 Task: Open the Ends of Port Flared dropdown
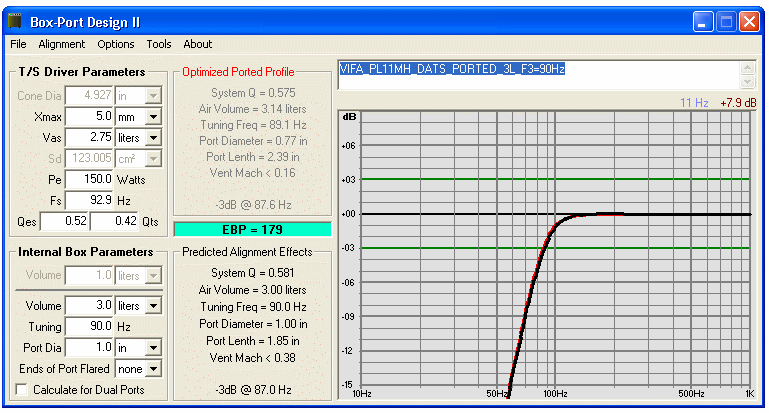pyautogui.click(x=154, y=369)
